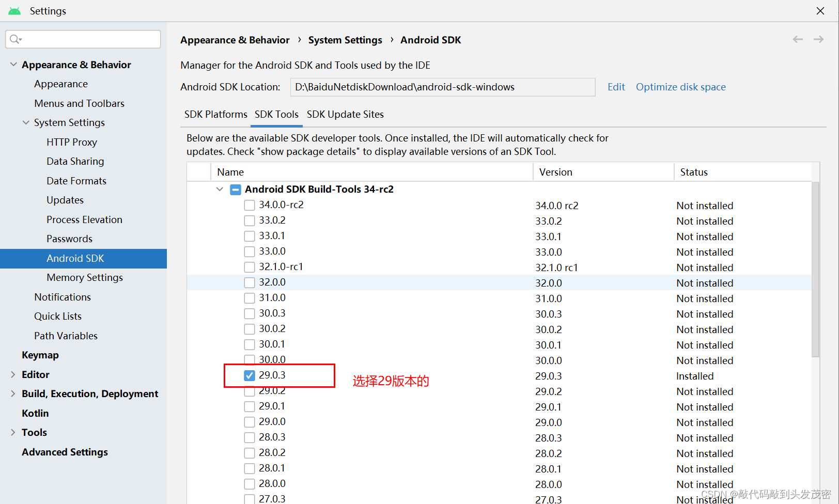Screen dimensions: 839x504
Task: Check the 33.0.2 build tools box
Action: coord(250,220)
